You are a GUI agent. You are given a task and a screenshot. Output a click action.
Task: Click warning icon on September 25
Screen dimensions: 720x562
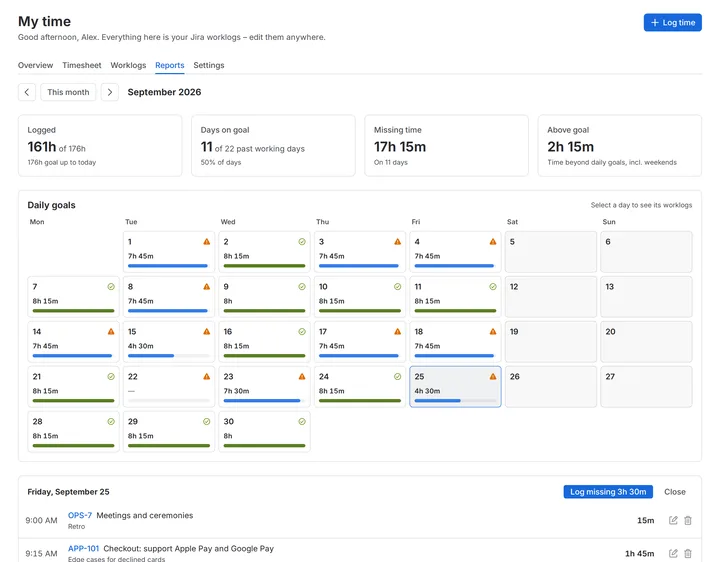(493, 377)
